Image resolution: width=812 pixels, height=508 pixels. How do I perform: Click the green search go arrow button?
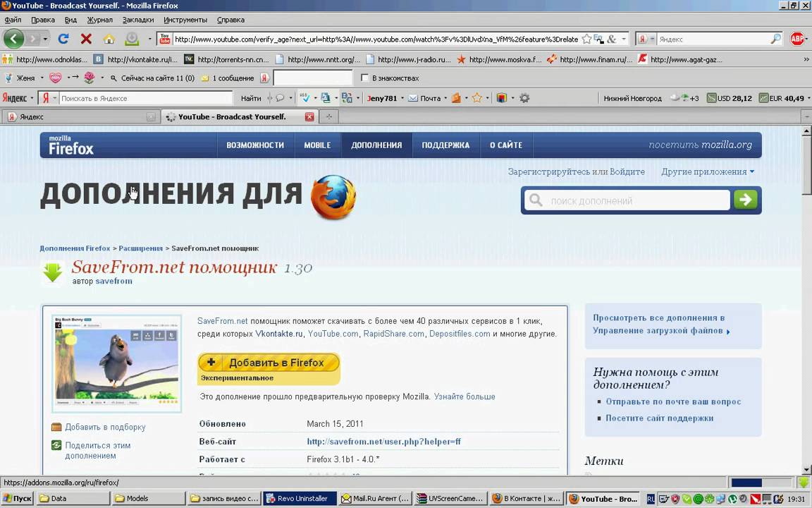click(x=745, y=200)
